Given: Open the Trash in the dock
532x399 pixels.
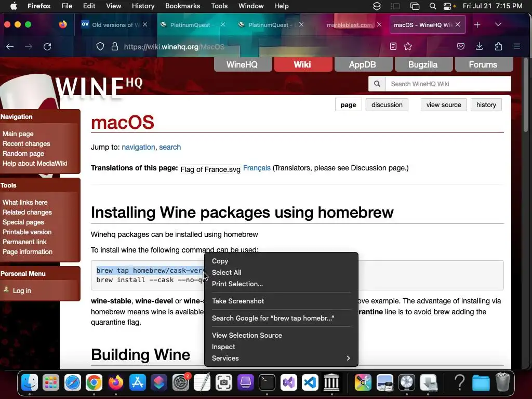Looking at the screenshot, I should [503, 382].
